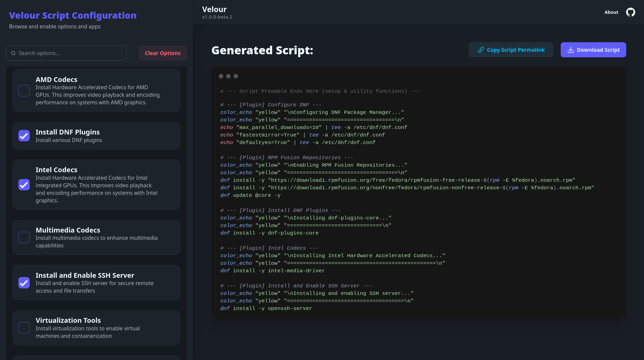Disable the Intel Codecs checkbox
This screenshot has width=644, height=360.
coord(24,185)
